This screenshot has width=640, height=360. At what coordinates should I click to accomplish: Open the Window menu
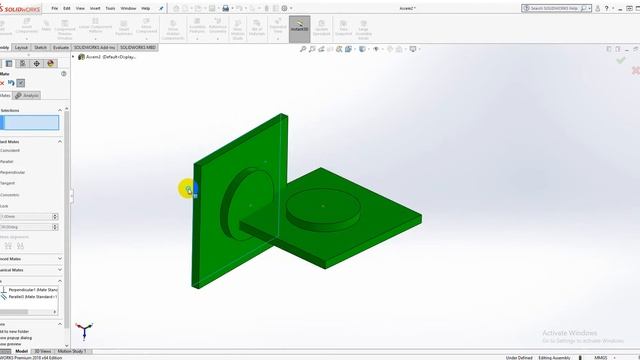(x=128, y=8)
